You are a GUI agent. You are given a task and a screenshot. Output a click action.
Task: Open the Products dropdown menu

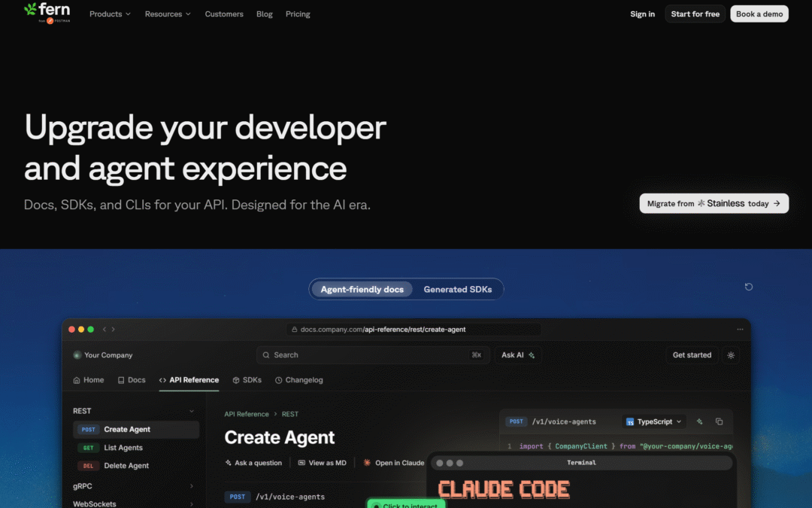[110, 14]
